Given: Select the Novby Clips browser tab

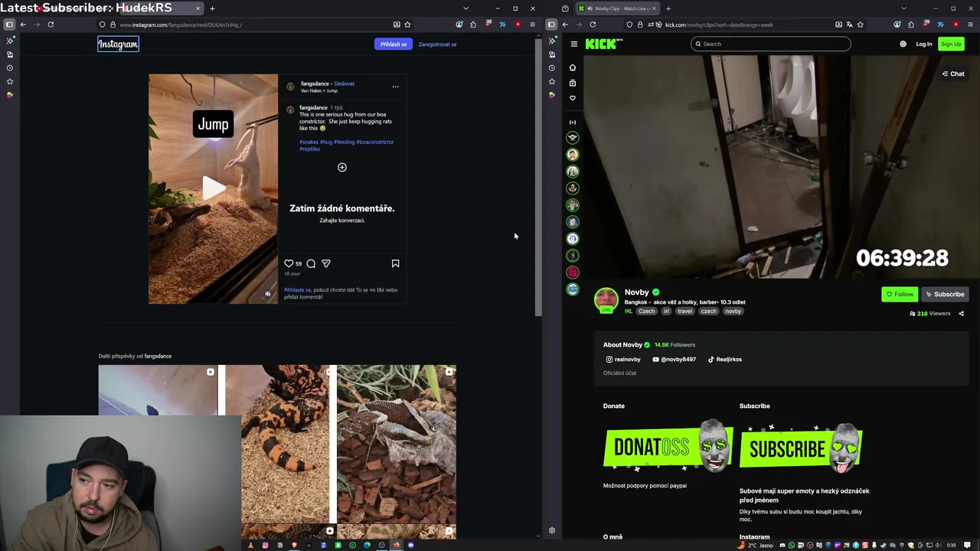Looking at the screenshot, I should point(617,8).
